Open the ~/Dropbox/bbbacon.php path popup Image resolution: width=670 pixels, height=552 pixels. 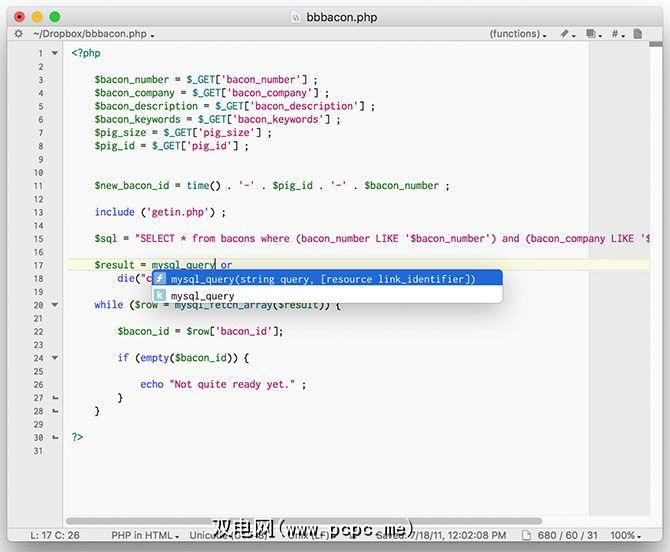click(x=94, y=34)
